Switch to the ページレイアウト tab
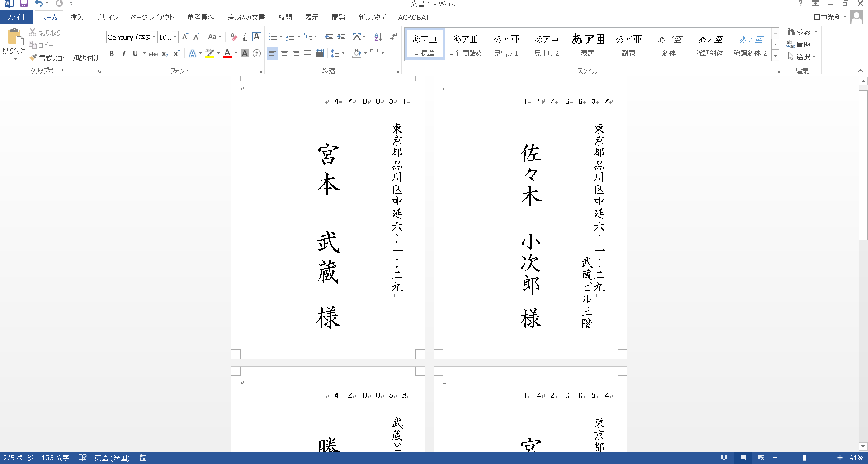This screenshot has height=464, width=868. click(152, 18)
